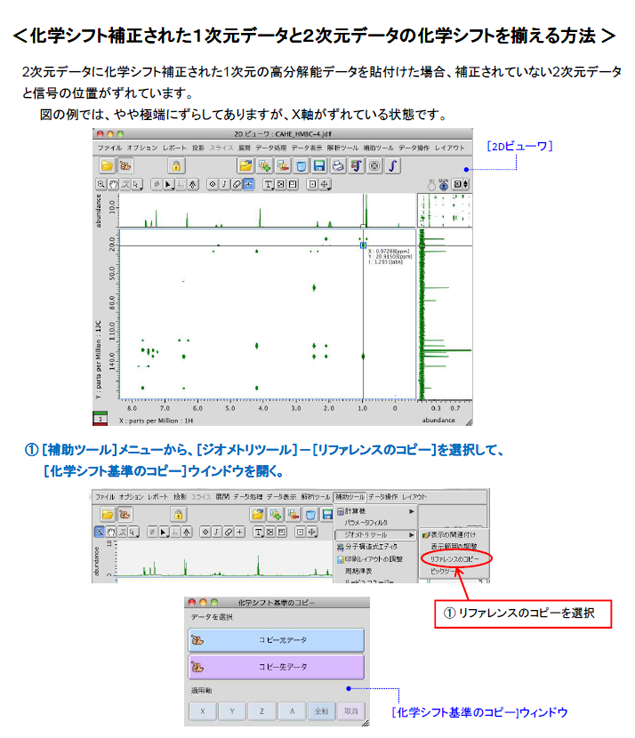Choose リファレンスのコピー from the submenu
Screen dimensions: 635x738
coord(454,559)
